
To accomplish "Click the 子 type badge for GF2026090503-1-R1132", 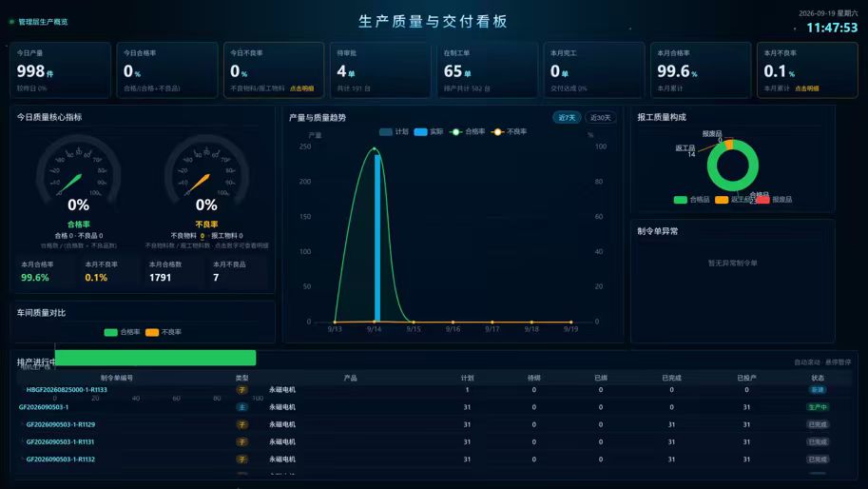I will (241, 460).
